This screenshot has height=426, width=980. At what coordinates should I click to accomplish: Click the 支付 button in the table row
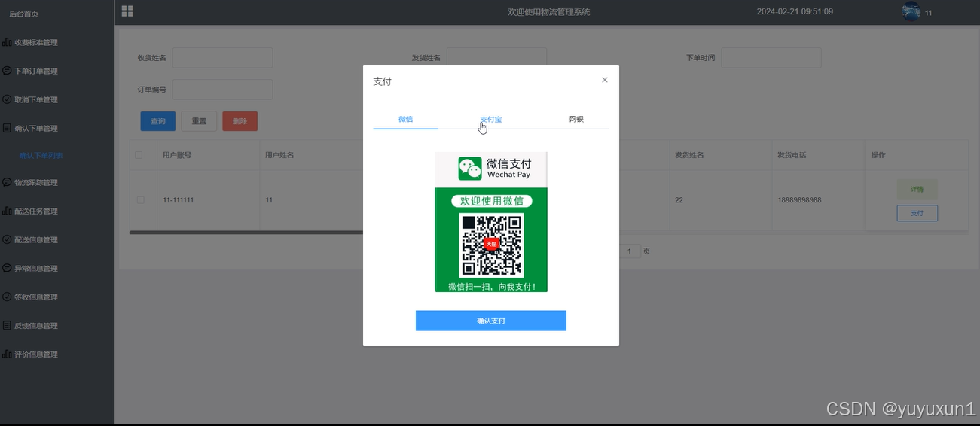click(917, 214)
